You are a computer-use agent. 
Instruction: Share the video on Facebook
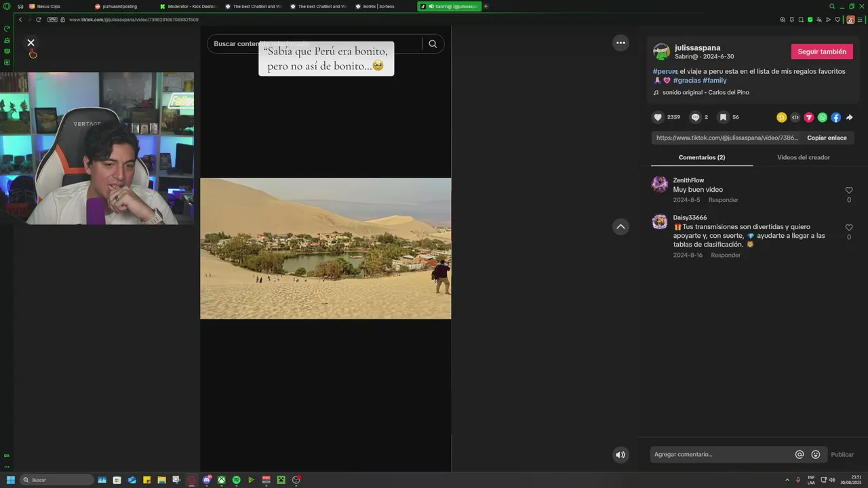point(836,117)
